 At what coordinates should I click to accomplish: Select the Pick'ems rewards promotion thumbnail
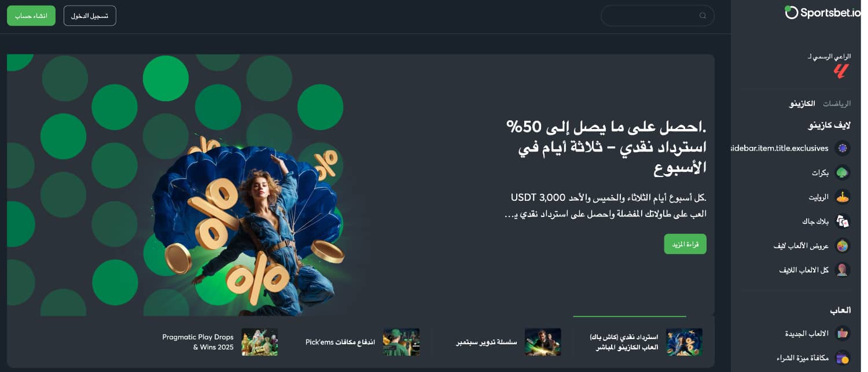coord(401,342)
